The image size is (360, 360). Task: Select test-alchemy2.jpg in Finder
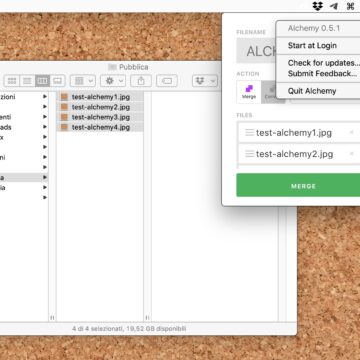click(100, 107)
